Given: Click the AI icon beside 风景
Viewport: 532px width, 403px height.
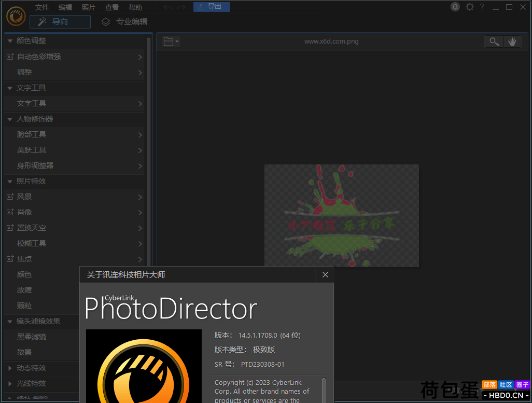Looking at the screenshot, I should (x=10, y=196).
